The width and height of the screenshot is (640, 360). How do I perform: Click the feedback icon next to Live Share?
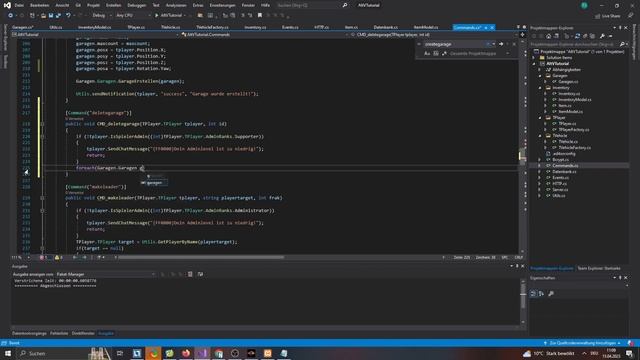point(630,16)
